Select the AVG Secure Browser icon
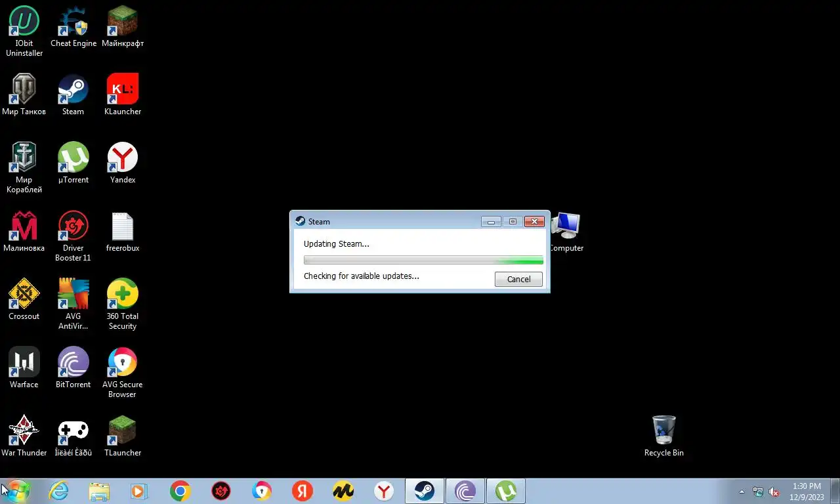This screenshot has height=504, width=840. [123, 372]
